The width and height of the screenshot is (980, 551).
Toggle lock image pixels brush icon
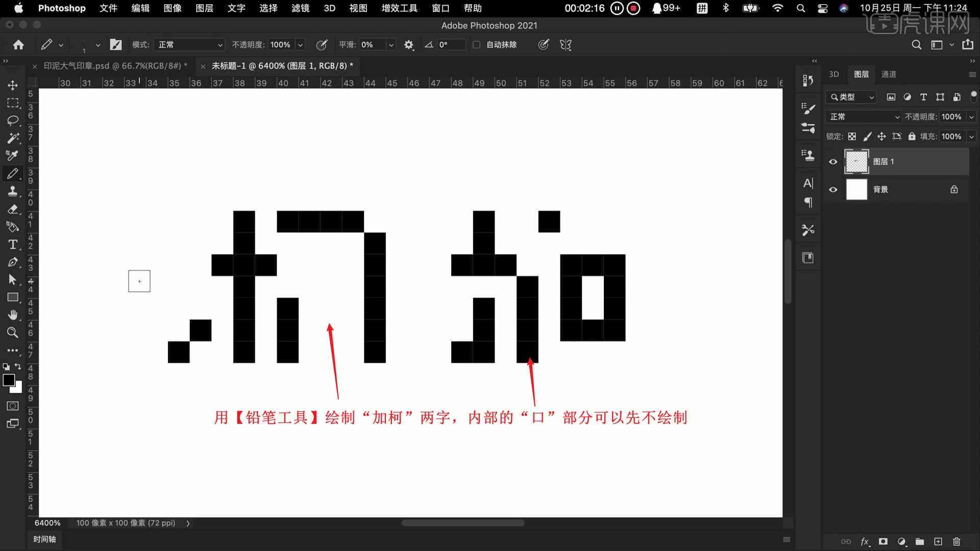point(867,137)
